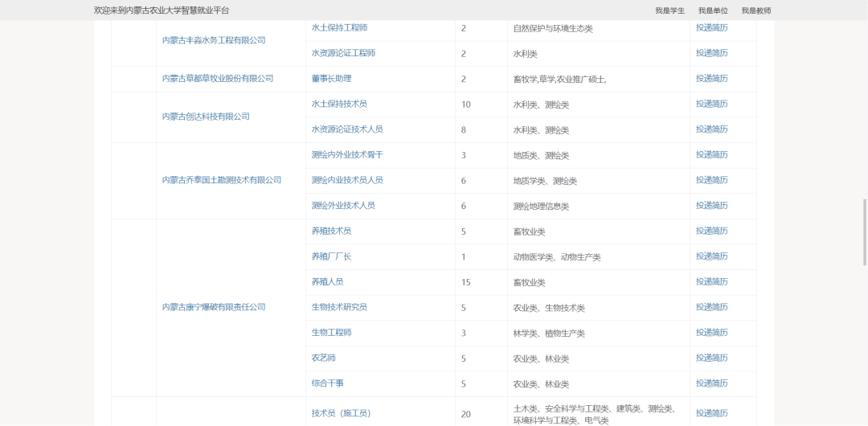Click 投递简历 for 水土保持工程师
Image resolution: width=868 pixels, height=426 pixels.
click(x=711, y=27)
